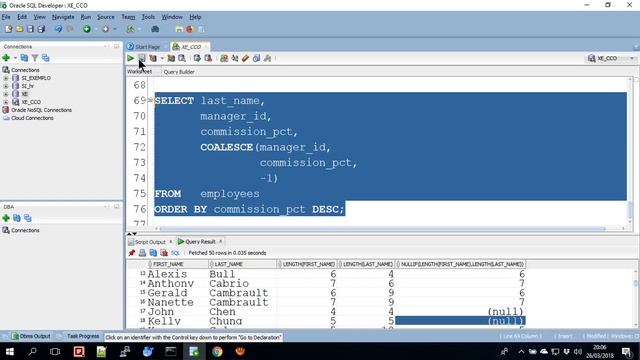Click the Print icon in Query Result toolbar
The height and width of the screenshot is (360, 640).
142,253
